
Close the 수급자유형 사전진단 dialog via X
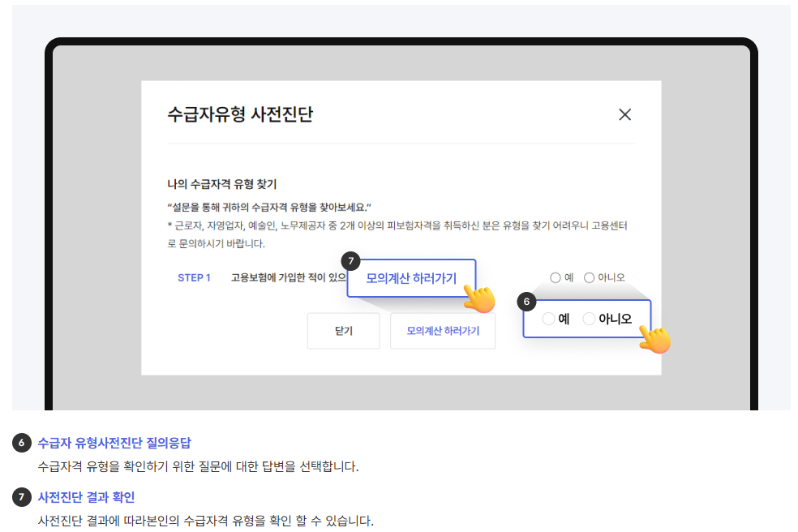pyautogui.click(x=624, y=114)
